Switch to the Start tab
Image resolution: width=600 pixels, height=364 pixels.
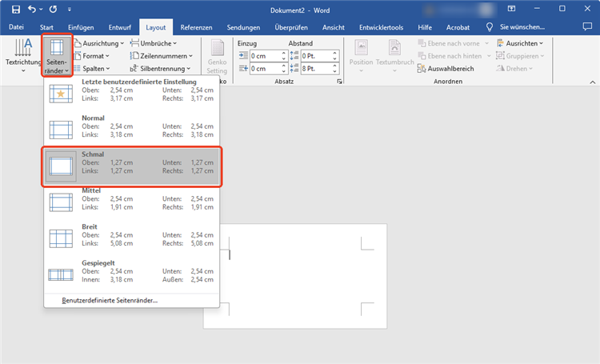coord(46,27)
